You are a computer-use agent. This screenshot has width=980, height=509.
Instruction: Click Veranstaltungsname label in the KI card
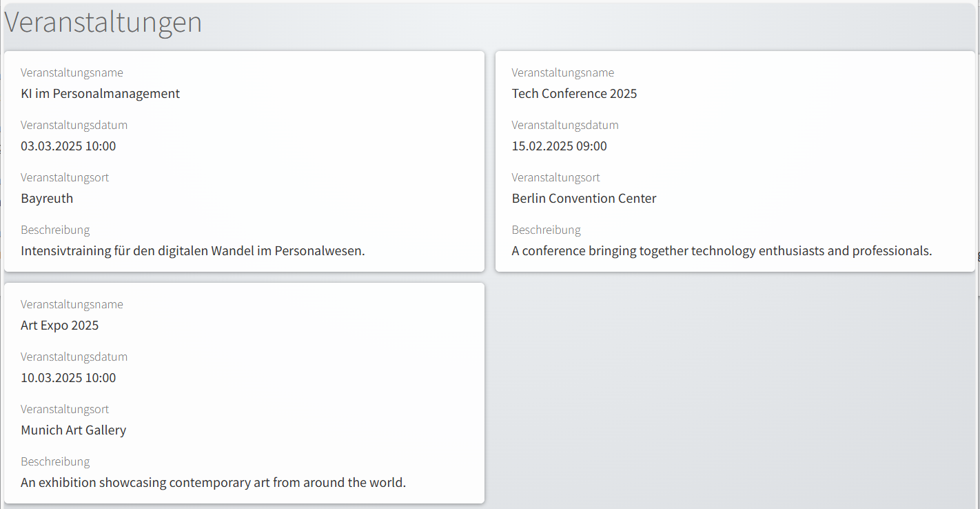pos(72,73)
